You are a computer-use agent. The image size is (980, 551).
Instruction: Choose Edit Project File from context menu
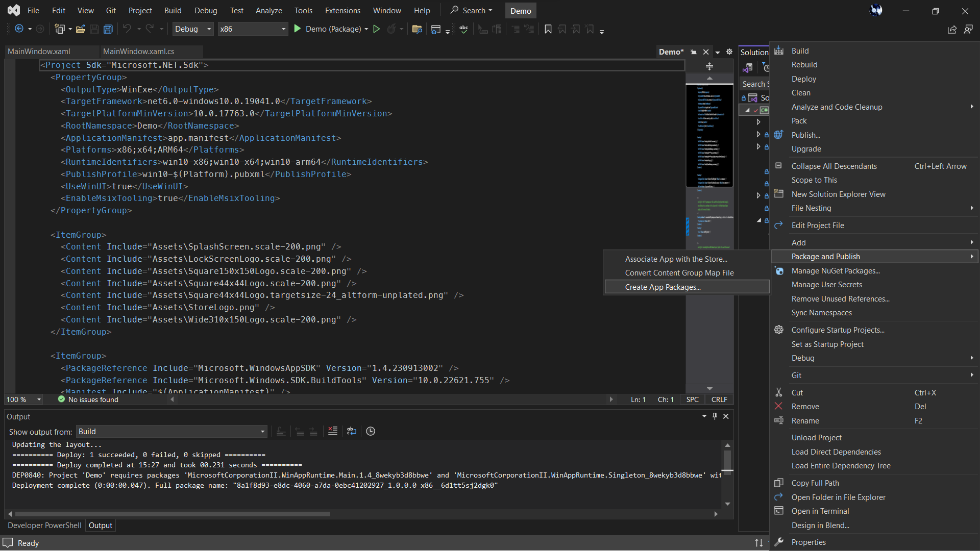(x=817, y=226)
